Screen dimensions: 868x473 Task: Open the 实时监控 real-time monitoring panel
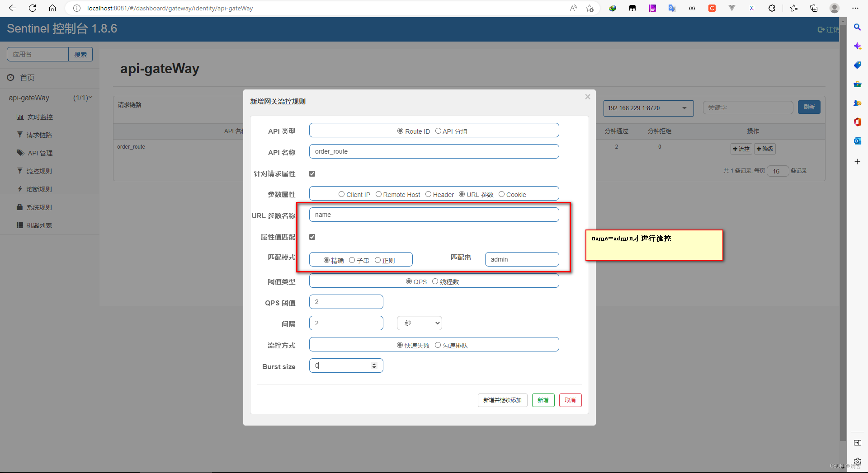[39, 117]
